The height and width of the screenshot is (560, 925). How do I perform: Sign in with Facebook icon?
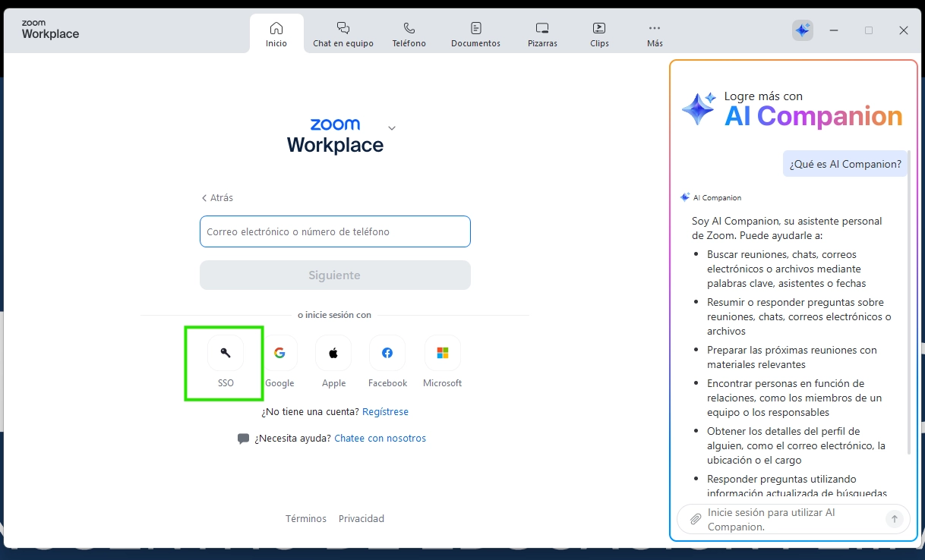pyautogui.click(x=387, y=353)
